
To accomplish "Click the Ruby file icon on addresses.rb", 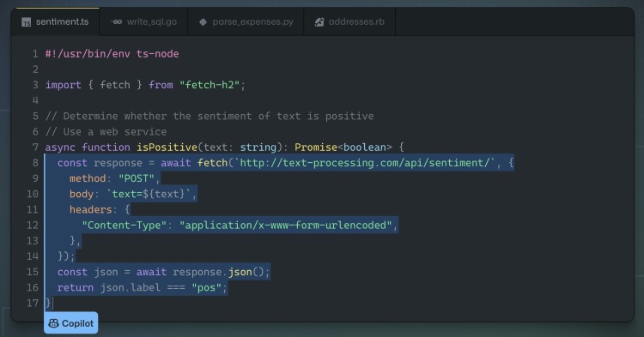I will pyautogui.click(x=319, y=22).
